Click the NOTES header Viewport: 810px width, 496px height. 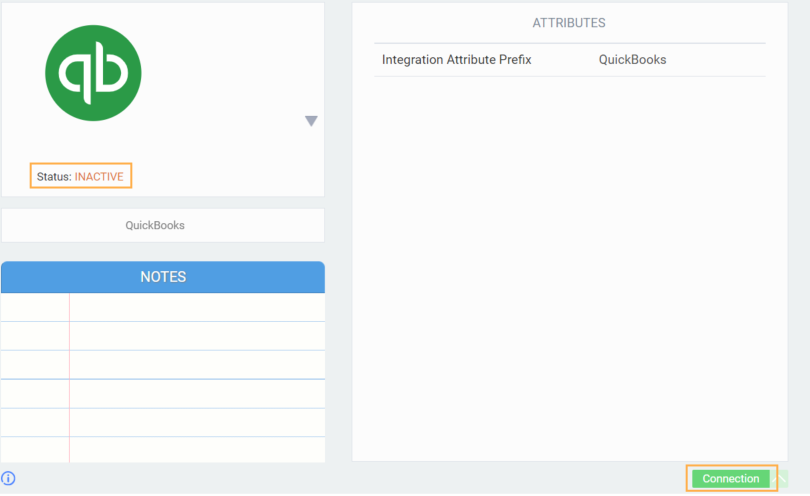pyautogui.click(x=163, y=277)
